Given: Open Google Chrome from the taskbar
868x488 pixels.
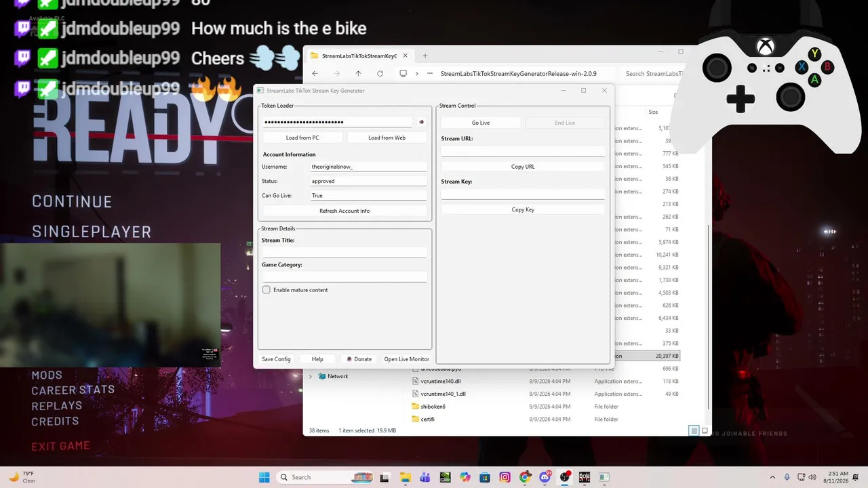Looking at the screenshot, I should (525, 477).
